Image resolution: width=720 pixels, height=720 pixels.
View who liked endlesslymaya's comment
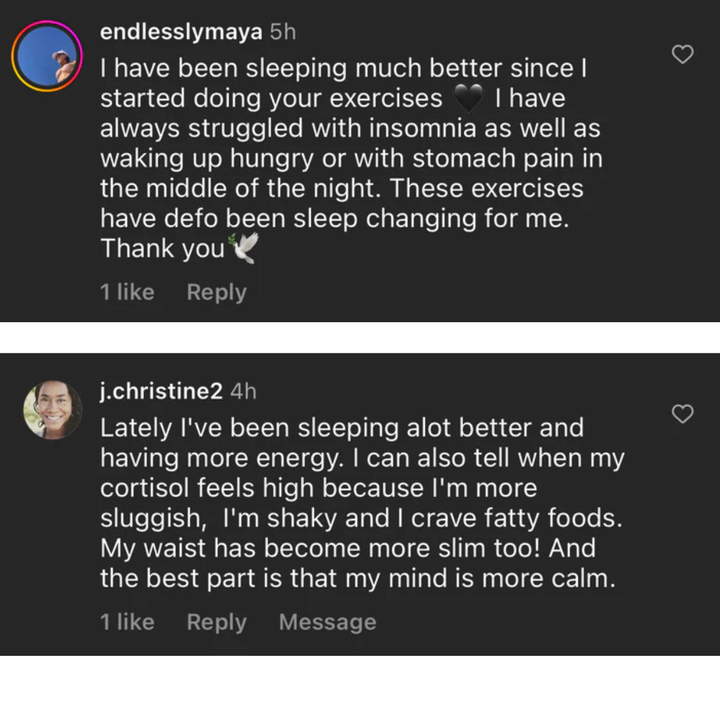click(x=127, y=293)
